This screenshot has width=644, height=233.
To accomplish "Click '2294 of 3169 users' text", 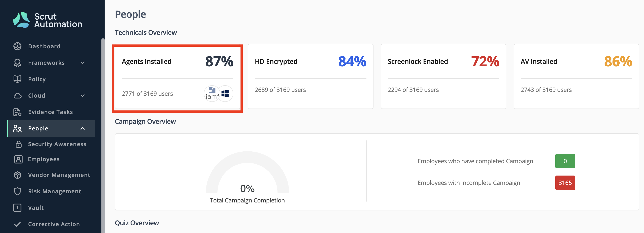I will click(x=413, y=90).
